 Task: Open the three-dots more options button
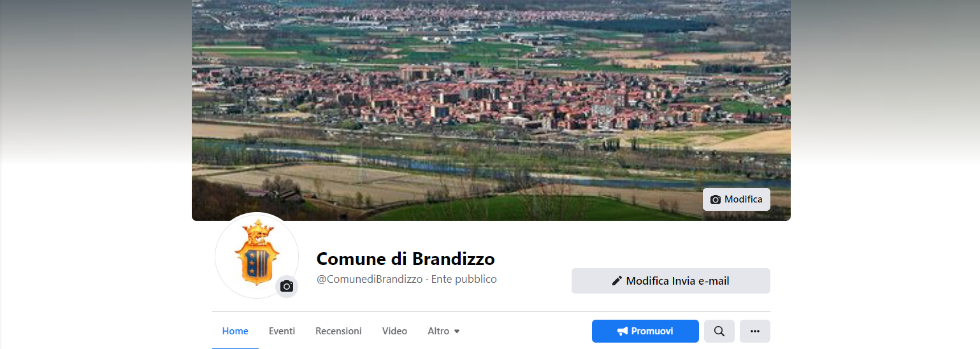[755, 331]
